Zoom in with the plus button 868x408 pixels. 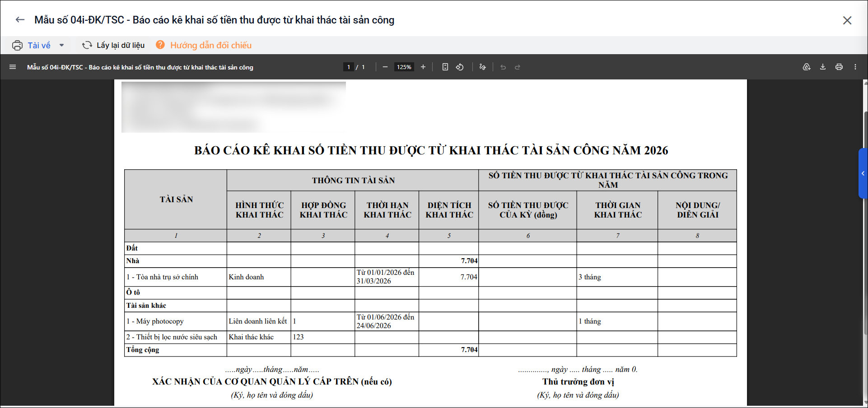pyautogui.click(x=423, y=67)
